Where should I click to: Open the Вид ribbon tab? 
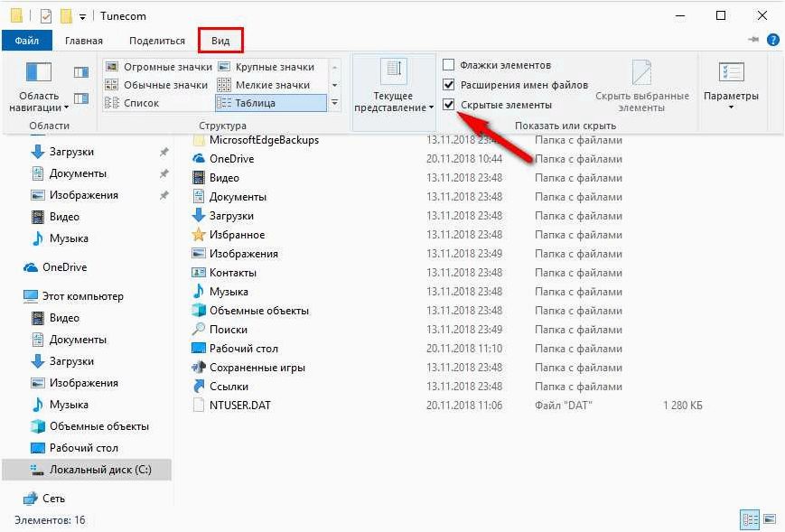pyautogui.click(x=220, y=41)
